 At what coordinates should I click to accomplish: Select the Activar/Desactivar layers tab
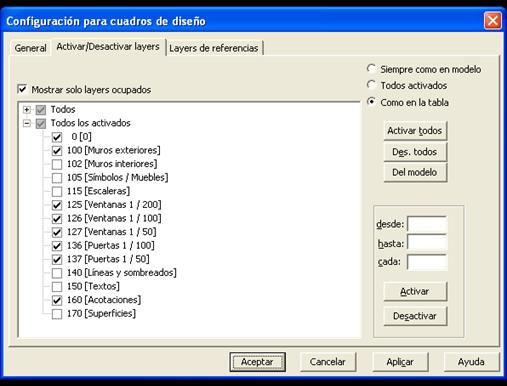tap(108, 47)
